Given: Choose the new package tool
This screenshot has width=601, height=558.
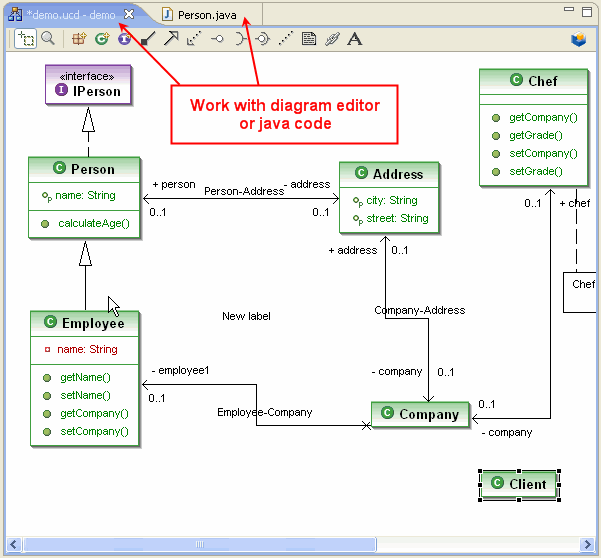Looking at the screenshot, I should point(79,39).
